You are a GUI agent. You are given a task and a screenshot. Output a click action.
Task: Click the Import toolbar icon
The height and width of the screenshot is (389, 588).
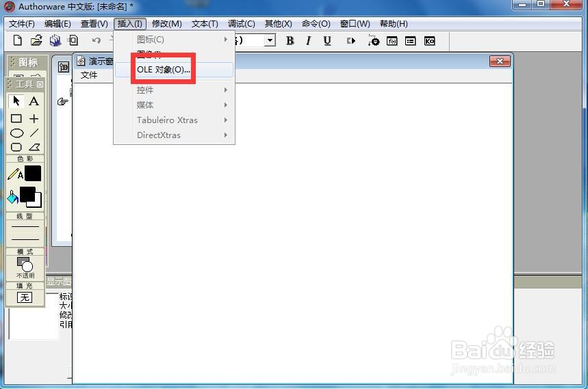pos(73,40)
